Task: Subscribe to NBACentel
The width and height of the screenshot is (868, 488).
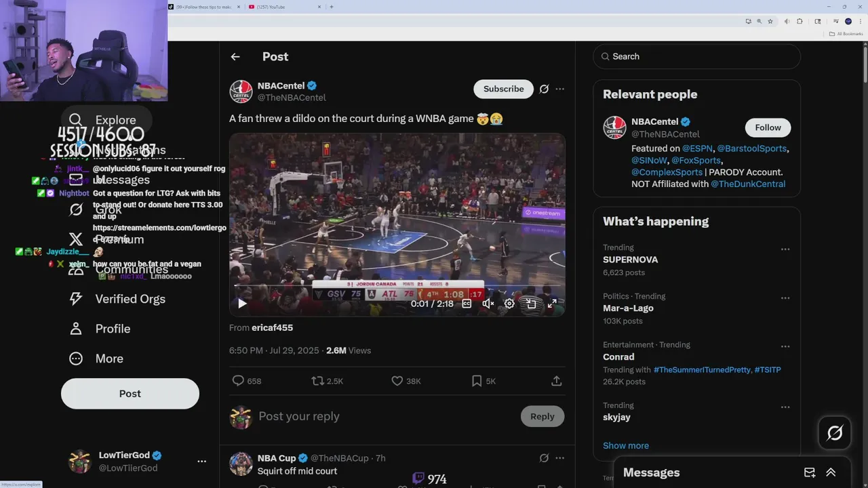Action: coord(503,89)
